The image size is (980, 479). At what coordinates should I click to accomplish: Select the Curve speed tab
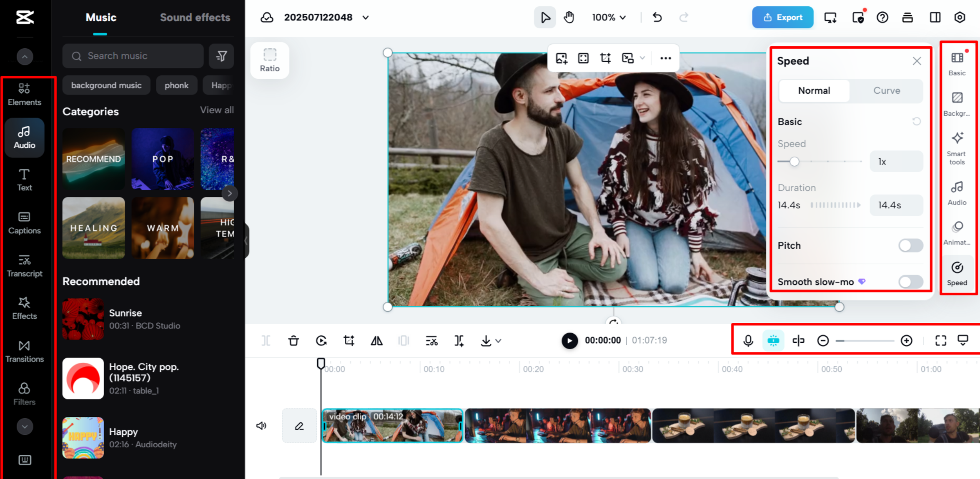click(x=886, y=90)
